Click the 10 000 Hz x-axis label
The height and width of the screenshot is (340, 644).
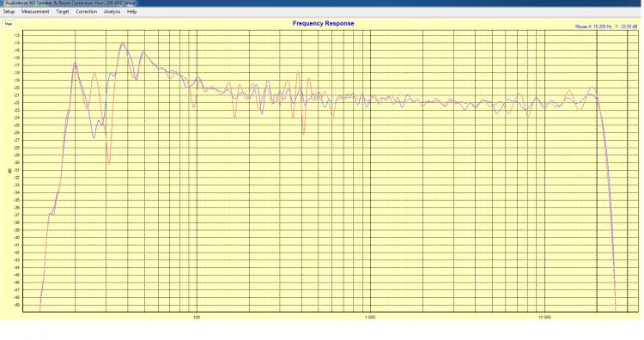pos(544,318)
